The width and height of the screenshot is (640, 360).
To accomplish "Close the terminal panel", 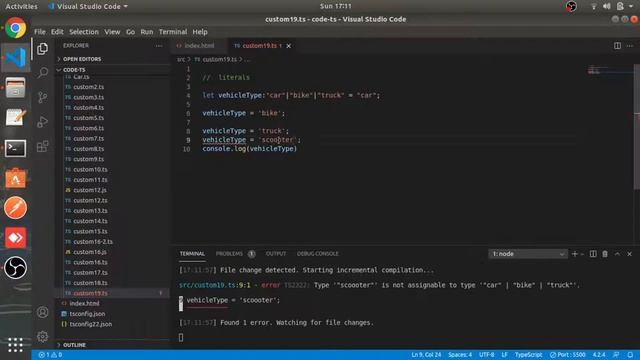I will coord(629,254).
